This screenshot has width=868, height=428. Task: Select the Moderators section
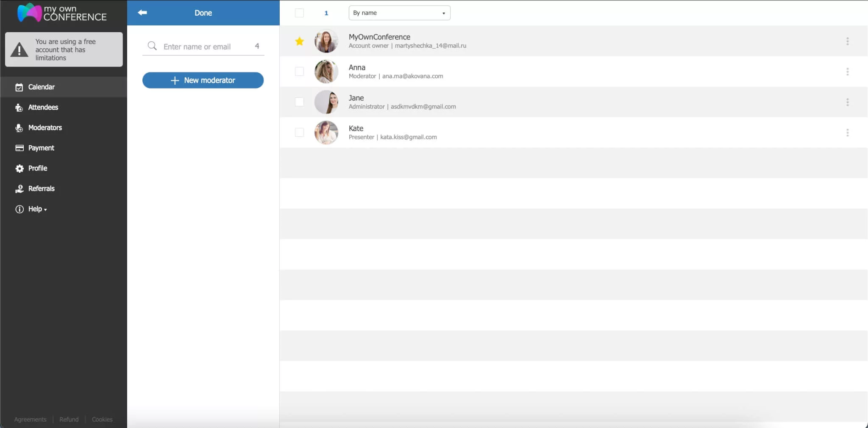[45, 127]
